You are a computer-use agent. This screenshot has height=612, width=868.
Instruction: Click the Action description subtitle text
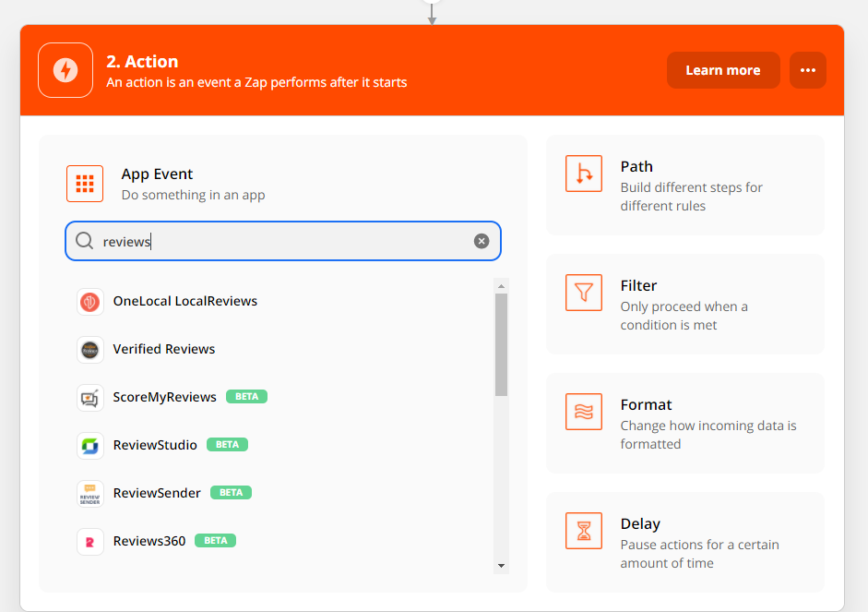tap(256, 82)
